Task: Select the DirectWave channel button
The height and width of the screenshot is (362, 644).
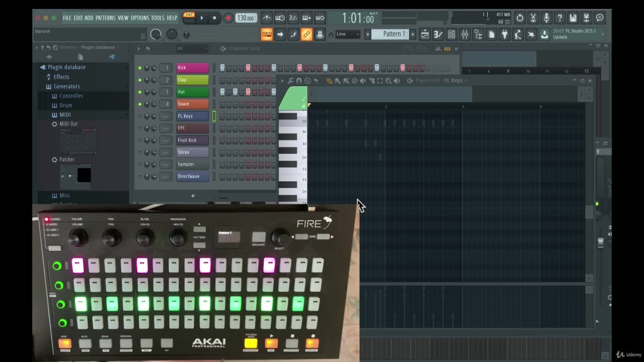Action: [192, 176]
